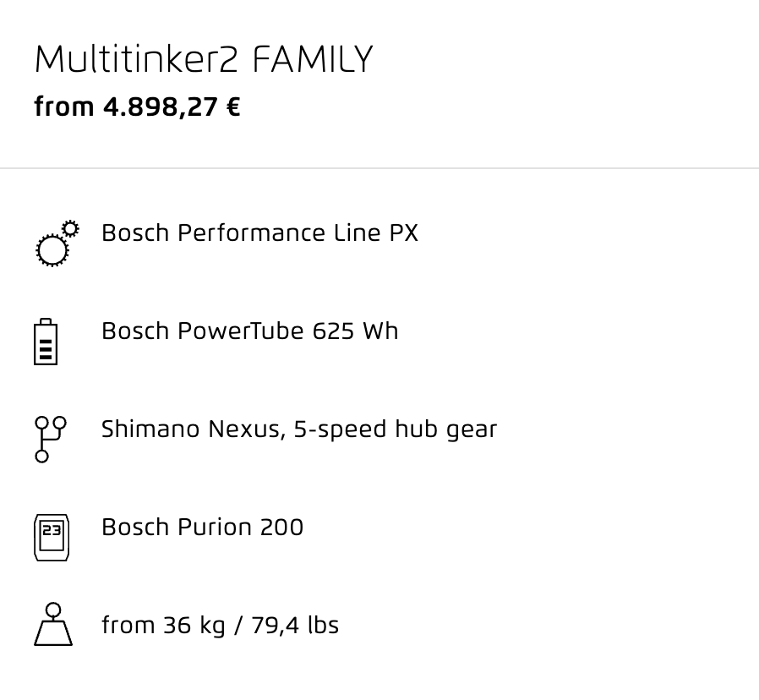Screen dimensions: 759x700
Task: Click the 79,4 lbs weight value
Action: 295,625
